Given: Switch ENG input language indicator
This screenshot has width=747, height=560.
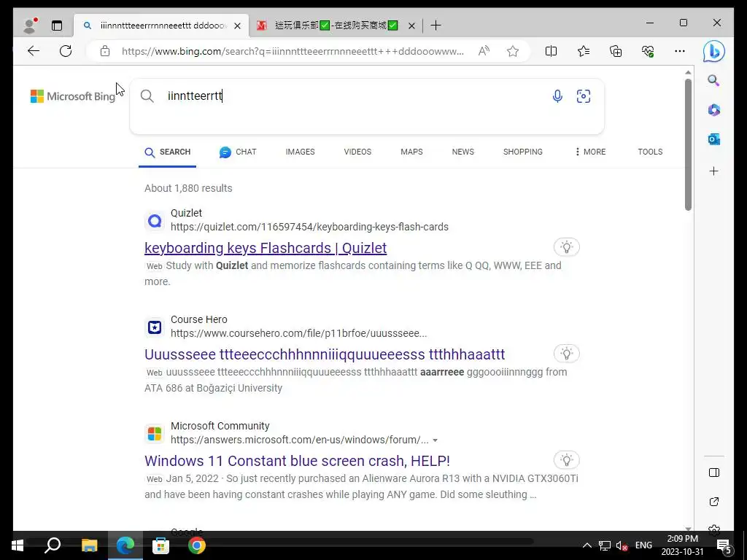Looking at the screenshot, I should 643,545.
